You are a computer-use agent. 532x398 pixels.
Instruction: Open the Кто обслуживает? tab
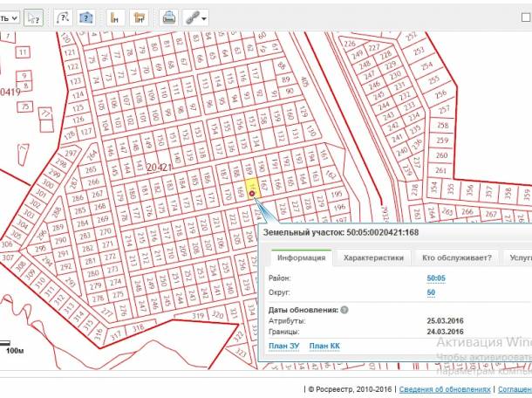457,257
